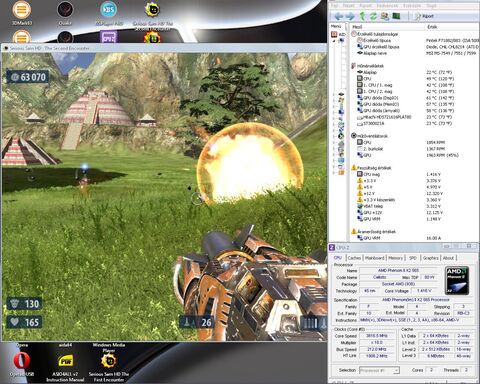Image resolution: width=480 pixels, height=384 pixels.
Task: Click the ammo counter showing 26
Action: pos(196,322)
